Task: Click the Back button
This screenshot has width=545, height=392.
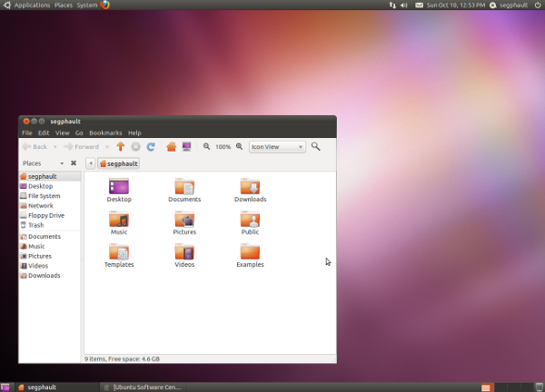Action: click(x=35, y=146)
